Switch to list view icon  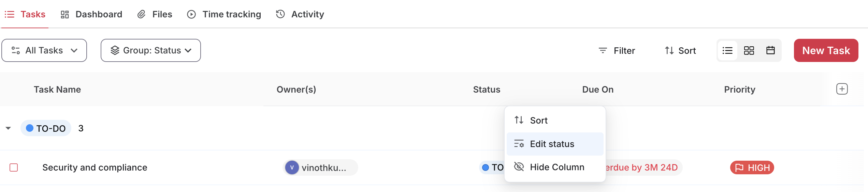point(727,50)
